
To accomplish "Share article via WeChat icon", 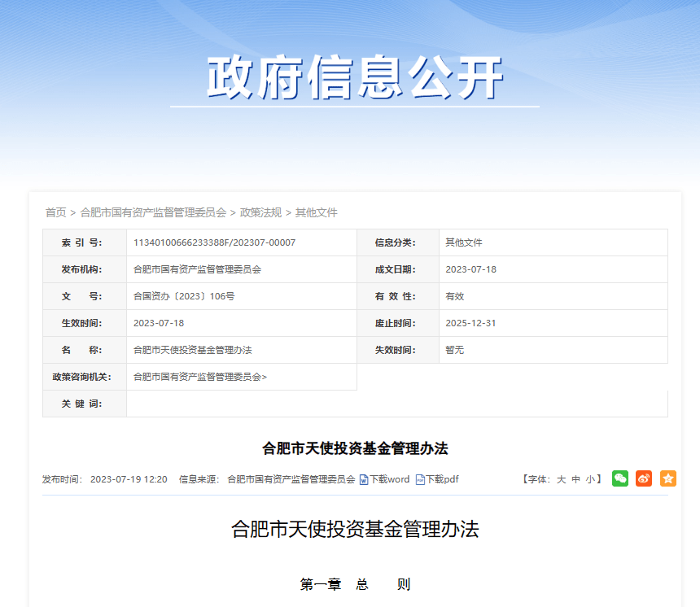I will coord(620,478).
